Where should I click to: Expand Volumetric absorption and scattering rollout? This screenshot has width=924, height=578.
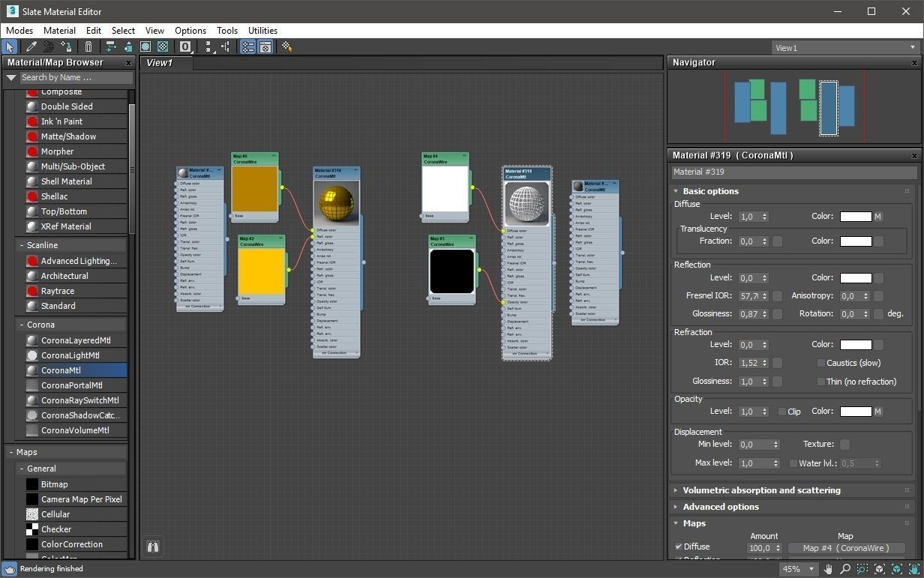click(x=676, y=490)
